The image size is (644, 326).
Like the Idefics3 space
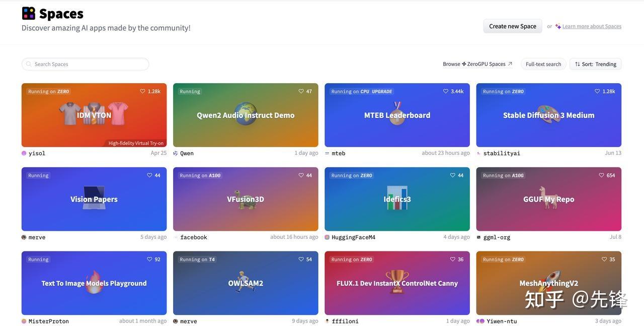click(452, 175)
